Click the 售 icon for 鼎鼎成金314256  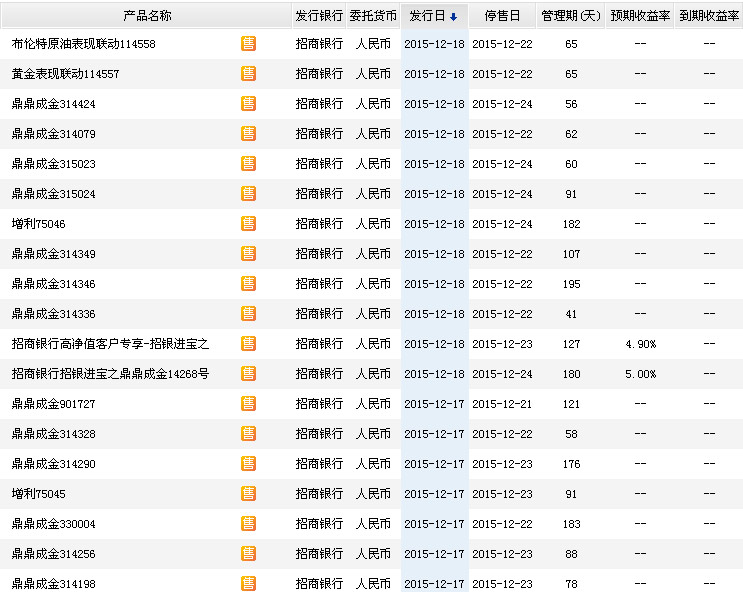point(248,554)
